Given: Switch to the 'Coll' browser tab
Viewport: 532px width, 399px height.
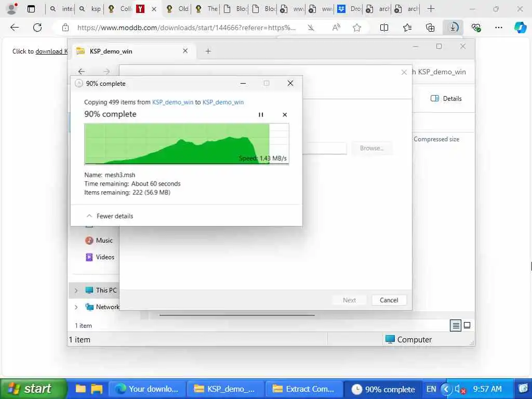Looking at the screenshot, I should pos(119,9).
